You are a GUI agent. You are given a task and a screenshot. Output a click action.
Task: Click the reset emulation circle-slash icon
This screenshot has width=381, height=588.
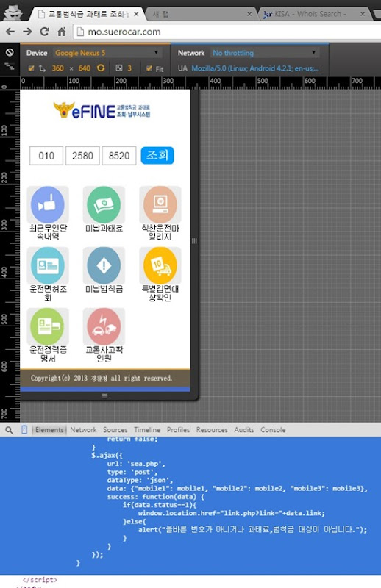pos(10,52)
